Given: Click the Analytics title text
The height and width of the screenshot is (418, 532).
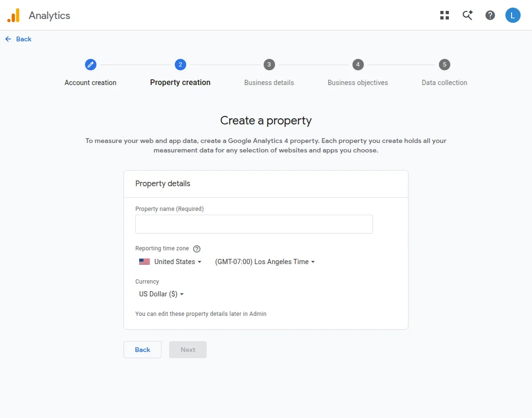Looking at the screenshot, I should (49, 16).
